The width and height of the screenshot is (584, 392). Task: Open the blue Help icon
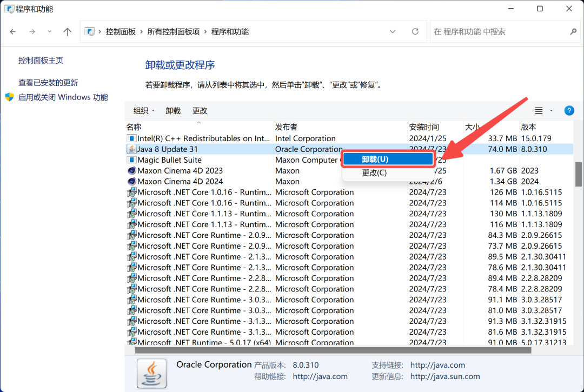click(x=569, y=110)
